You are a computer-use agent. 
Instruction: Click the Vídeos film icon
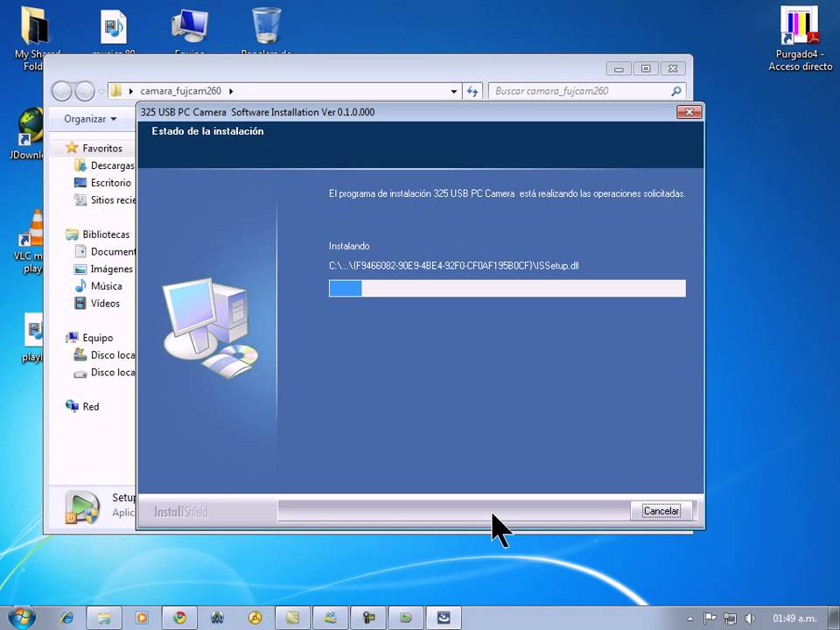coord(80,304)
